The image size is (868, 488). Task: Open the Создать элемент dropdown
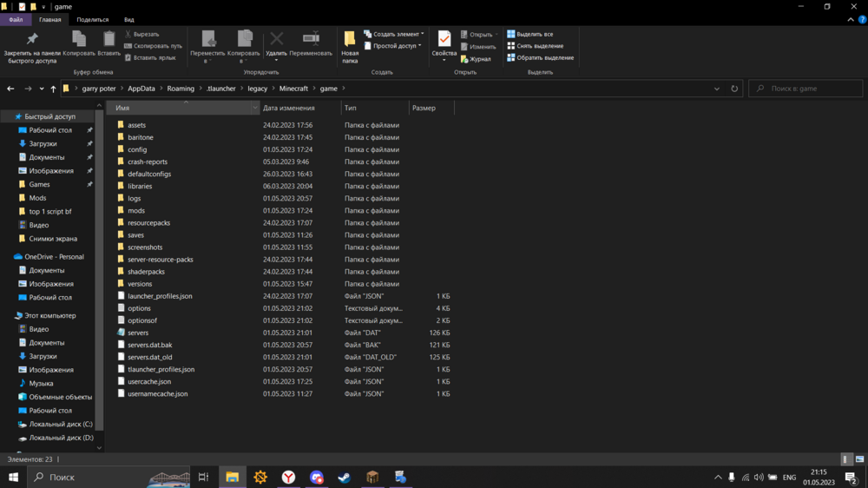pos(394,35)
